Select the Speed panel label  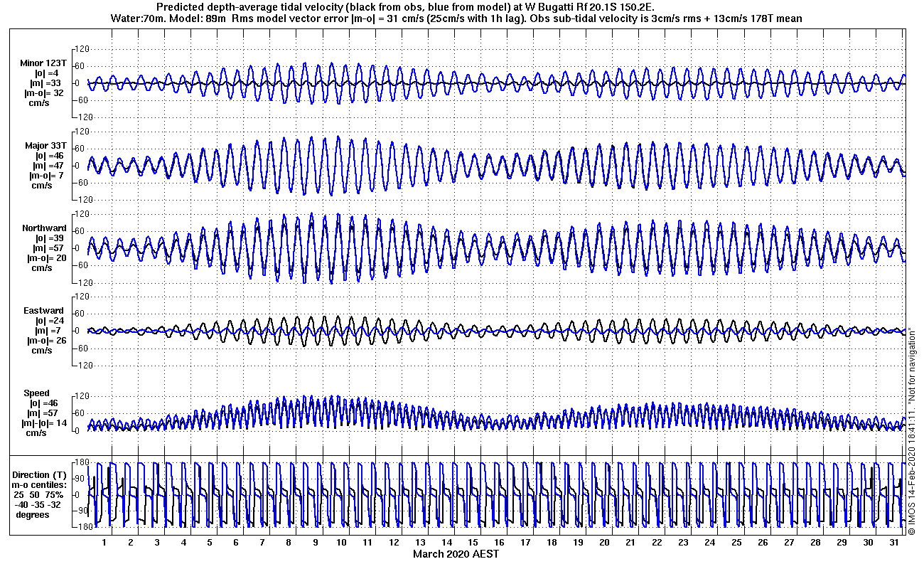(37, 393)
